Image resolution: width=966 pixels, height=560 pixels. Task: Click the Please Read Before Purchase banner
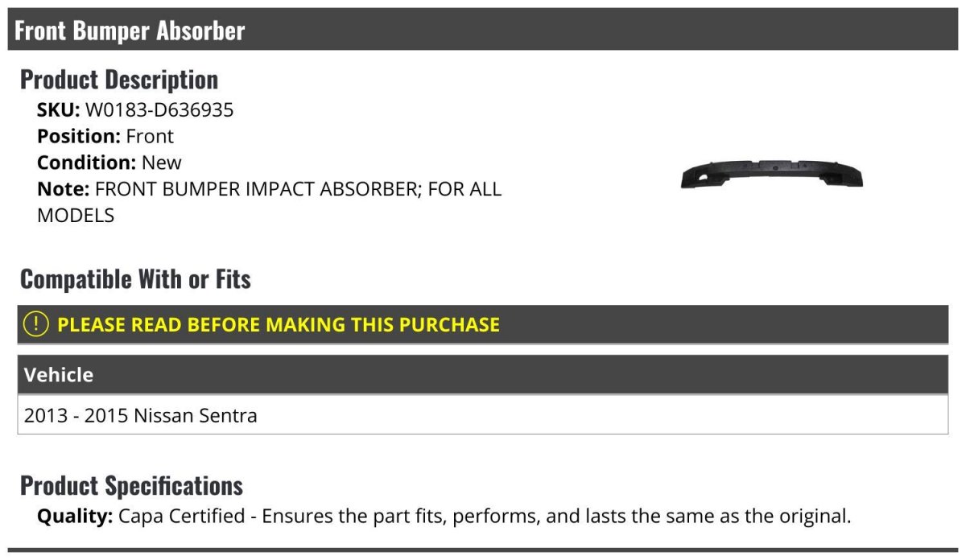coord(483,324)
